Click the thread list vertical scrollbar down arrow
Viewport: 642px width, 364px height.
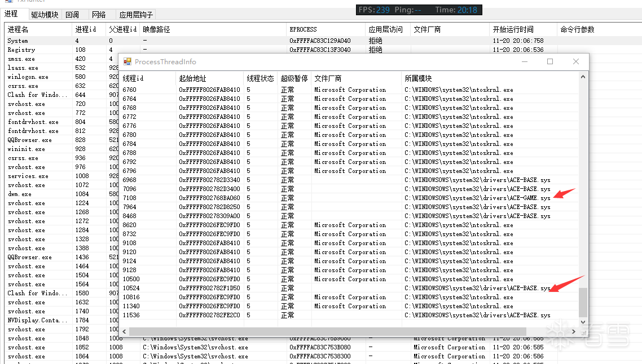[583, 322]
